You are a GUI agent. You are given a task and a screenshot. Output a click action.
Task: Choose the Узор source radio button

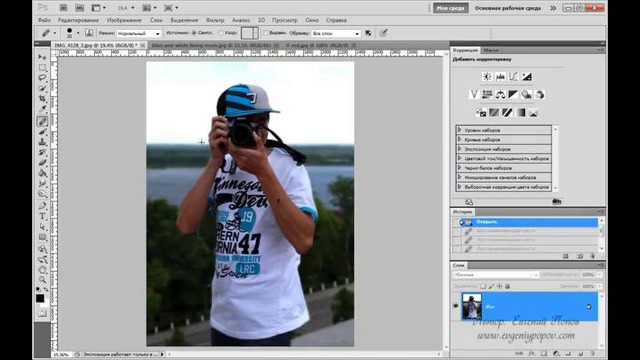pyautogui.click(x=221, y=33)
